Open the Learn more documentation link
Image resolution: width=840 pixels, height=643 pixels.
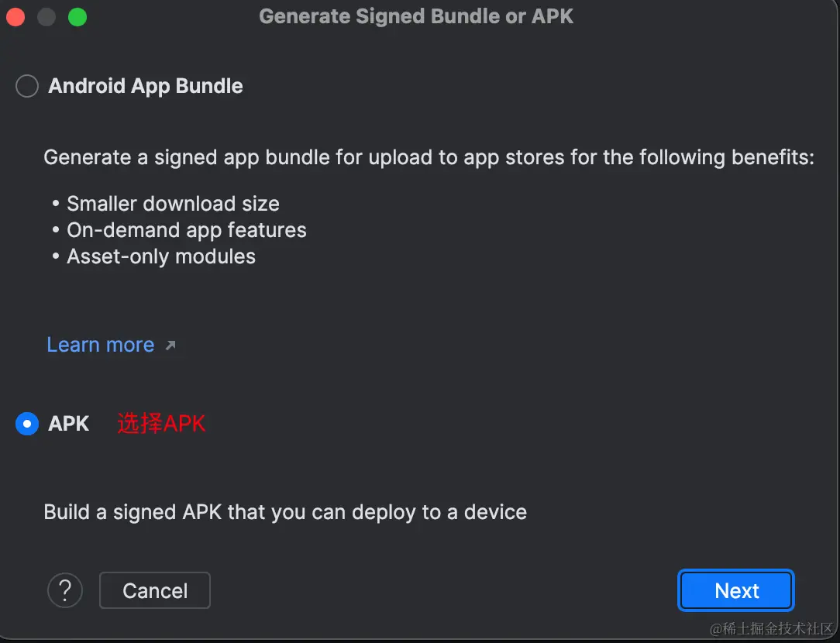pyautogui.click(x=100, y=345)
